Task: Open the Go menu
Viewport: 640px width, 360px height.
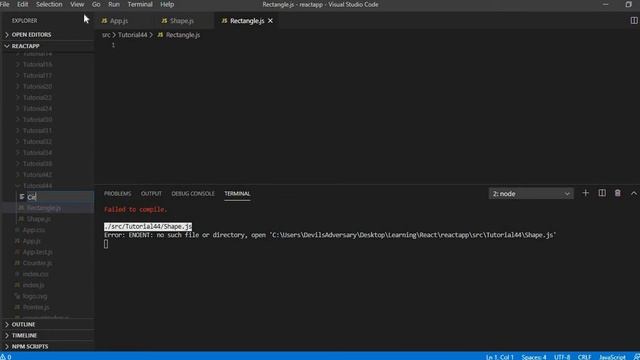Action: pyautogui.click(x=96, y=4)
